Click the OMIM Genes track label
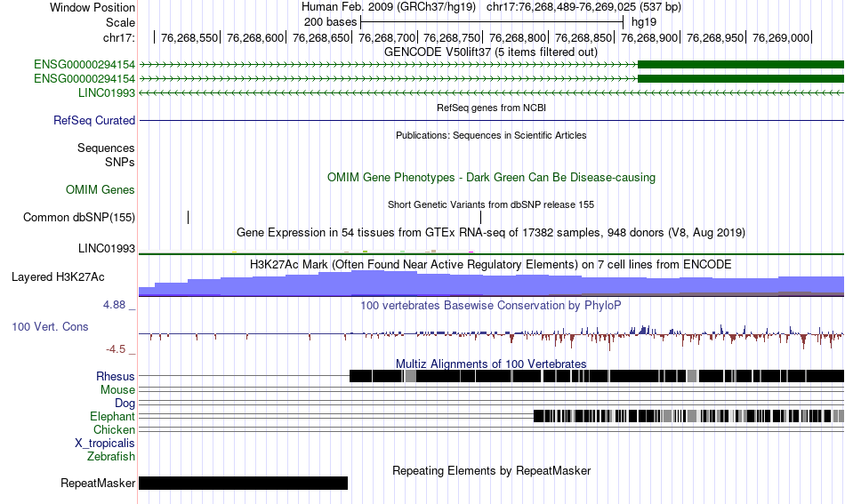This screenshot has height=504, width=845. 101,189
